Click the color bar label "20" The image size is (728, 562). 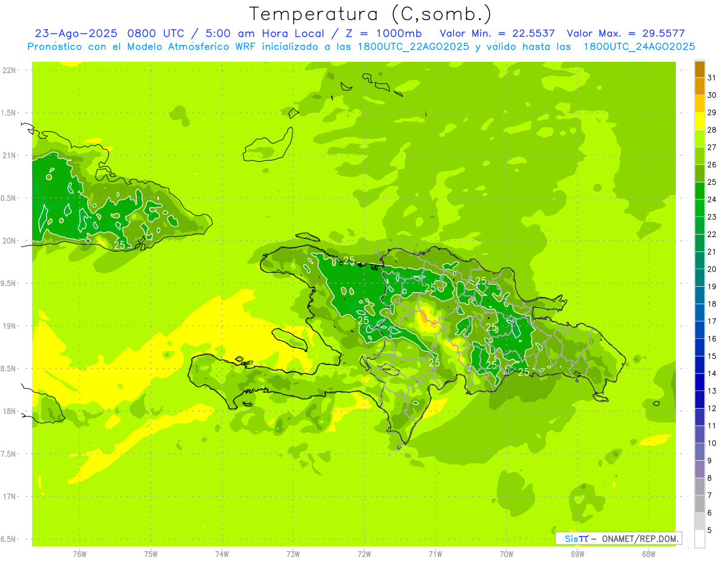click(712, 269)
